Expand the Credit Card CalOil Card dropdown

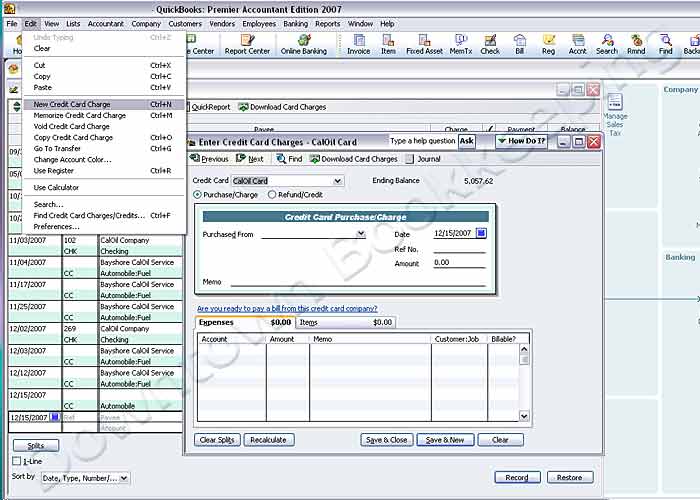pos(338,181)
